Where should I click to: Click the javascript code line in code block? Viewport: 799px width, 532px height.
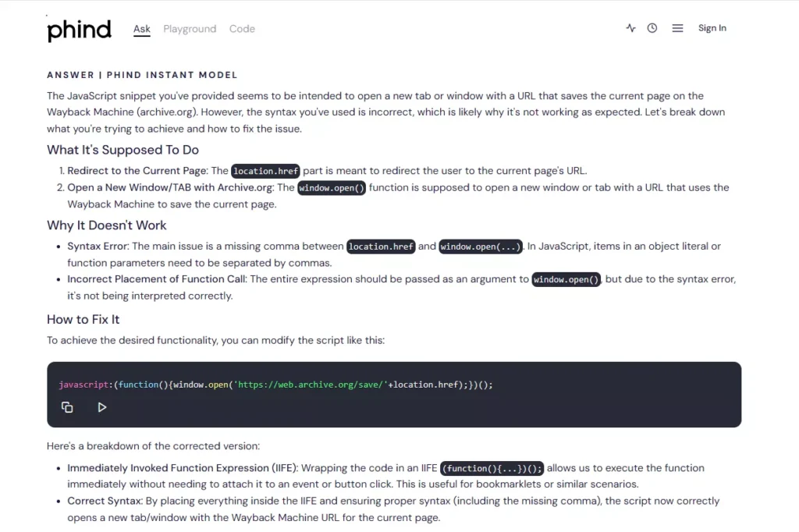coord(275,385)
